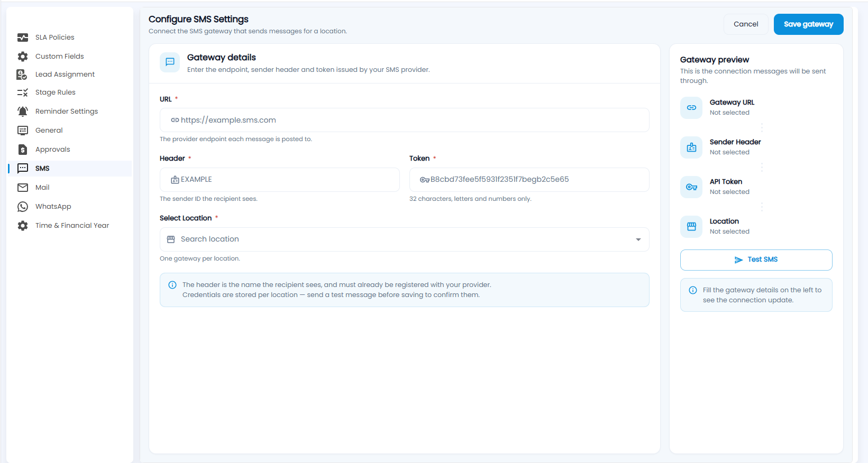Open Time & Financial Year settings

[72, 226]
